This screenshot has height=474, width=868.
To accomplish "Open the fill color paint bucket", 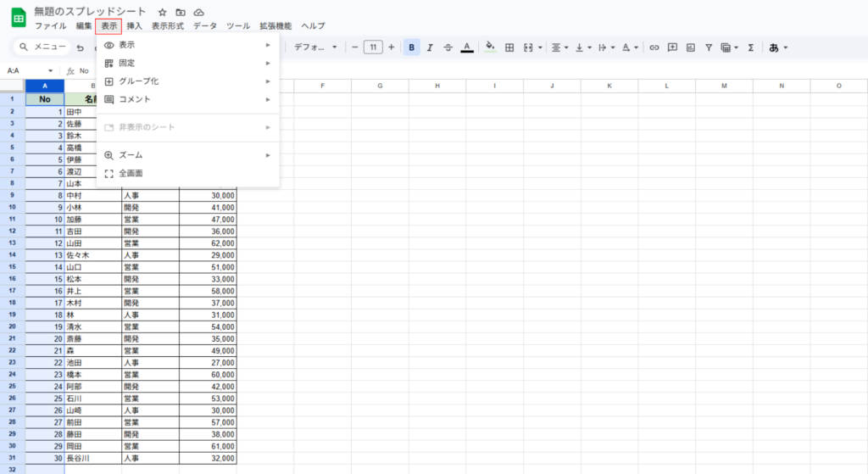I will [x=490, y=47].
